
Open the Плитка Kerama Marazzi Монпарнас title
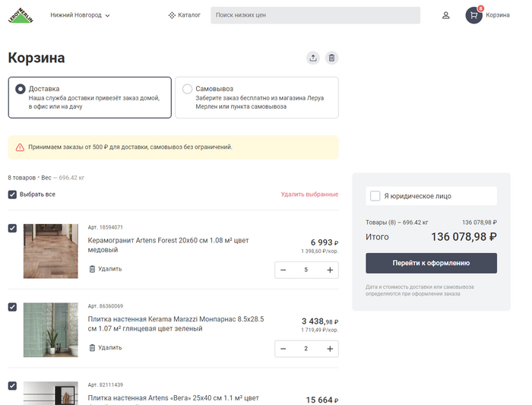[x=176, y=324]
